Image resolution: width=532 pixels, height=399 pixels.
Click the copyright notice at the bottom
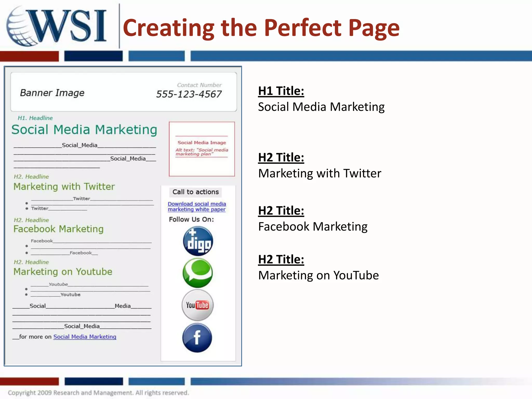(x=98, y=393)
